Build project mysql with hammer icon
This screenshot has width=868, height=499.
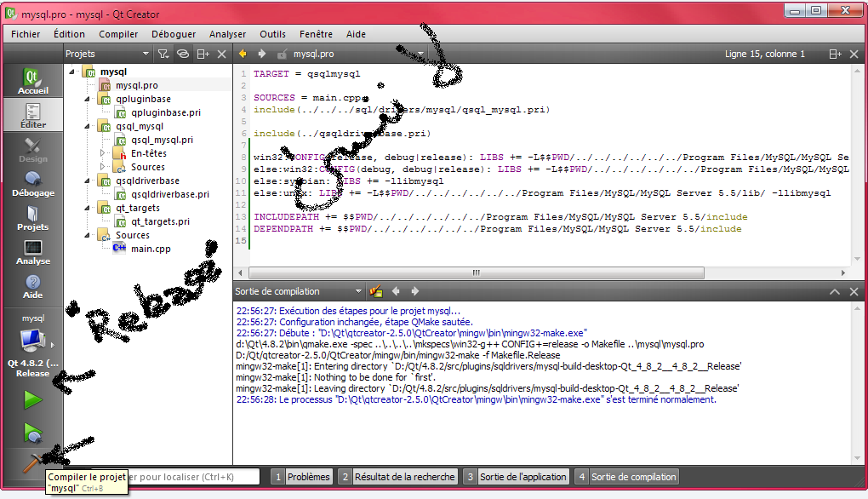pyautogui.click(x=32, y=463)
